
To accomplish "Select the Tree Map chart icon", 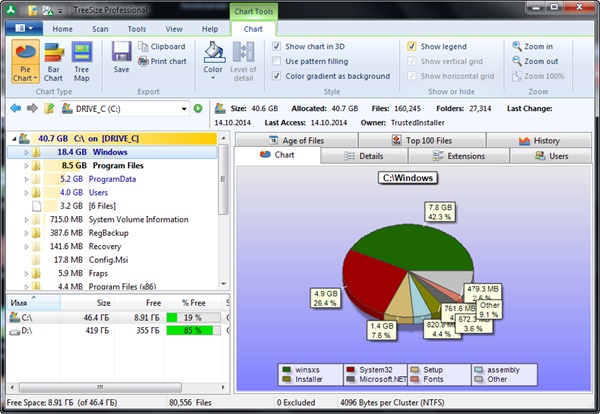I will pos(80,61).
